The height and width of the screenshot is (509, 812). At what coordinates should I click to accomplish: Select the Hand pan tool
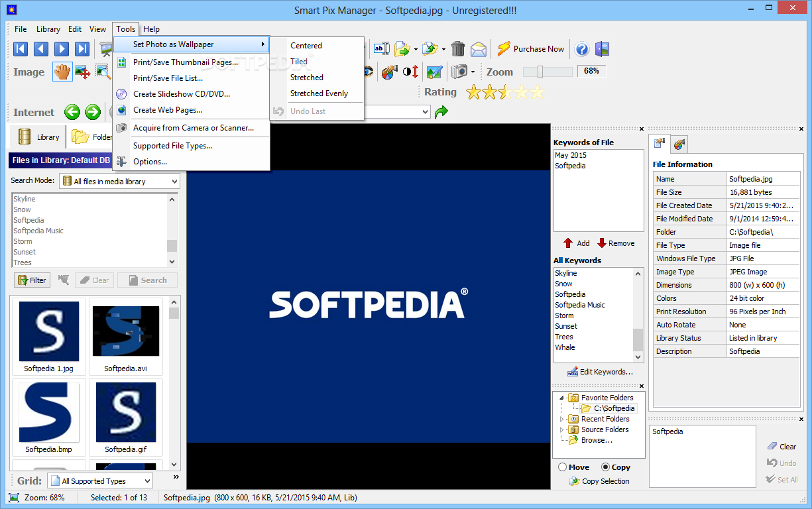click(x=62, y=72)
